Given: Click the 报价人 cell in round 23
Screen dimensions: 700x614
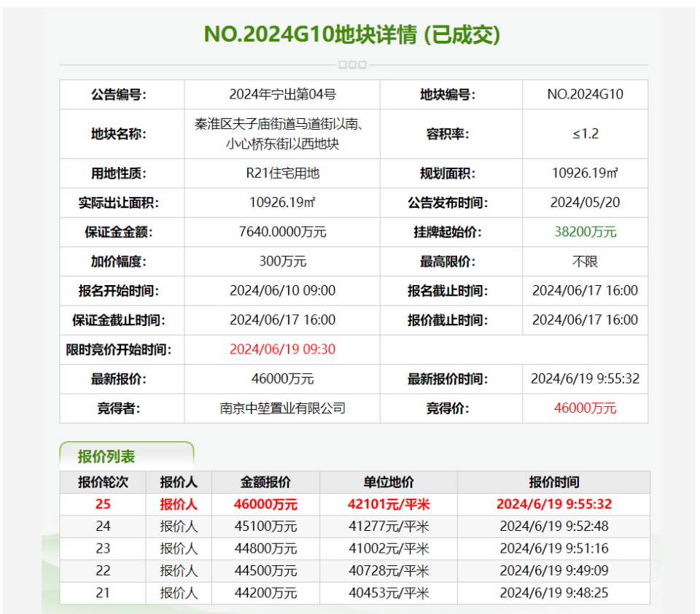Looking at the screenshot, I should (179, 549).
